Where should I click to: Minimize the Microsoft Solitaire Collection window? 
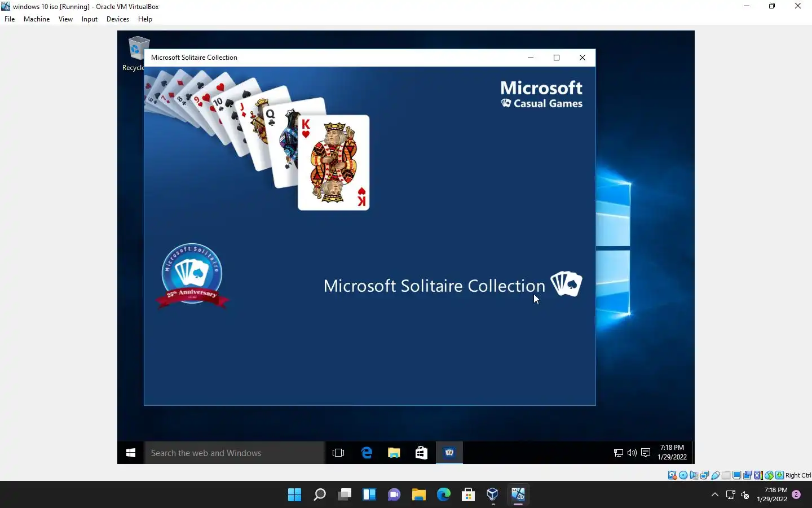(531, 58)
